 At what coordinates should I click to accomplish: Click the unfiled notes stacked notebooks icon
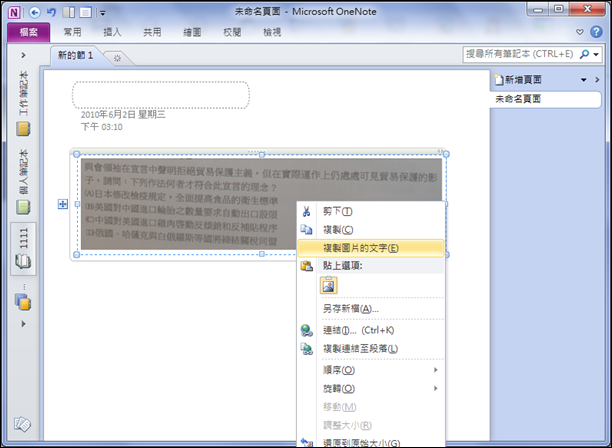[23, 302]
